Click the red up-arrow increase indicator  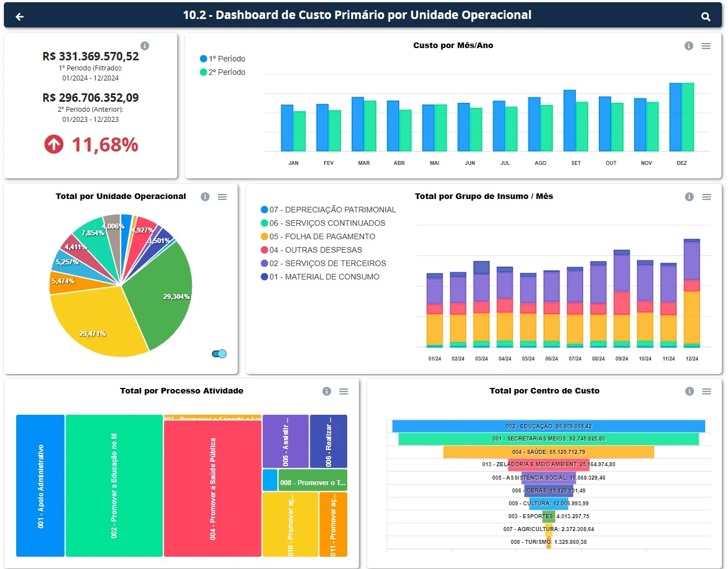point(54,144)
